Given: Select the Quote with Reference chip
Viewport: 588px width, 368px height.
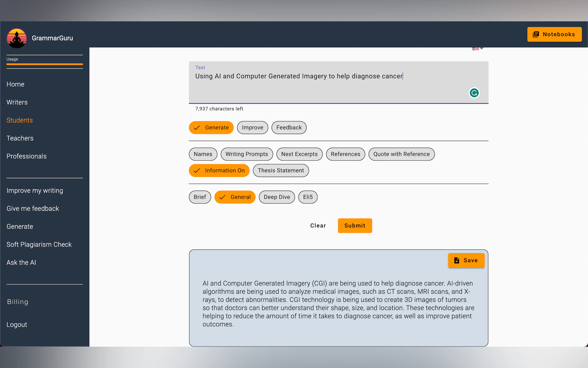Looking at the screenshot, I should (x=401, y=154).
